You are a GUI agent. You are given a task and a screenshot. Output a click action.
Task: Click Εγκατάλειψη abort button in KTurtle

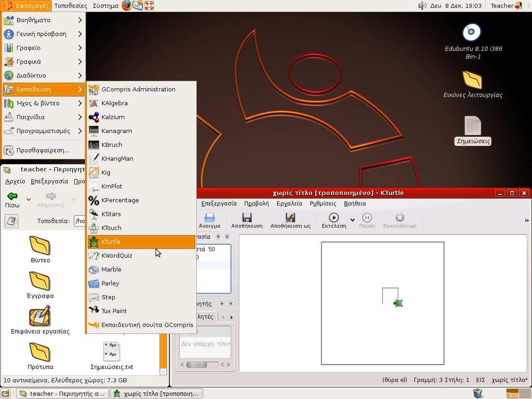point(400,220)
